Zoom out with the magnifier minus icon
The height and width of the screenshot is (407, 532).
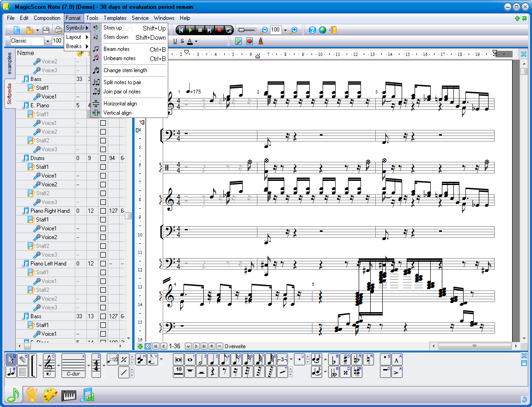264,30
